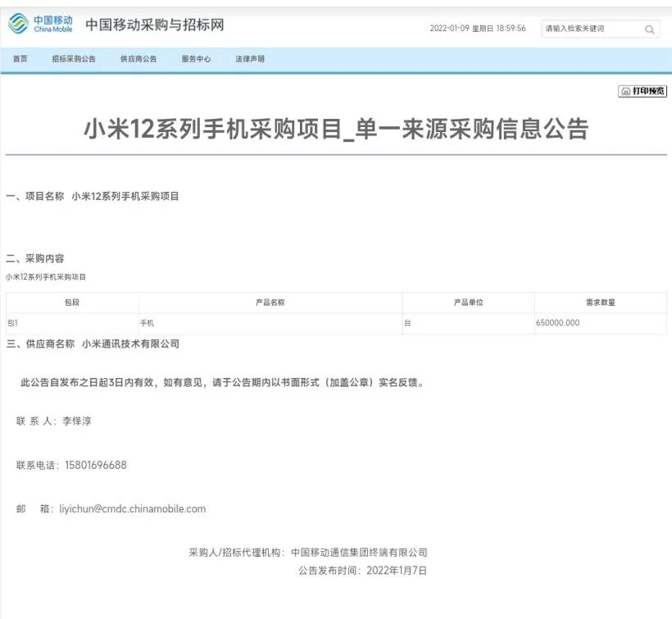Click the 产品名称 column header
Screen dimensions: 672x619
click(x=270, y=303)
